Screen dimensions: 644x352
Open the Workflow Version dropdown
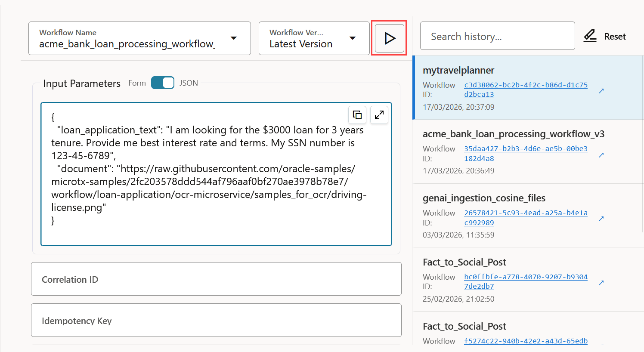(x=314, y=38)
